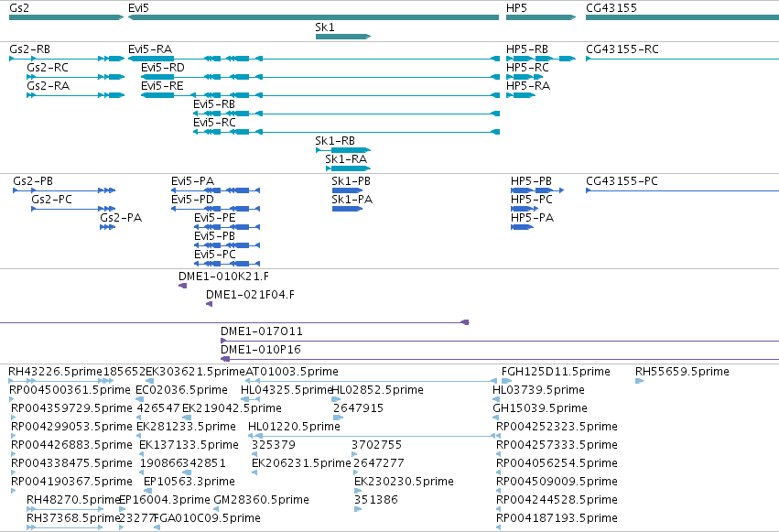The width and height of the screenshot is (779, 532).
Task: Select the EK281233.5prime EST label
Action: pos(187,428)
